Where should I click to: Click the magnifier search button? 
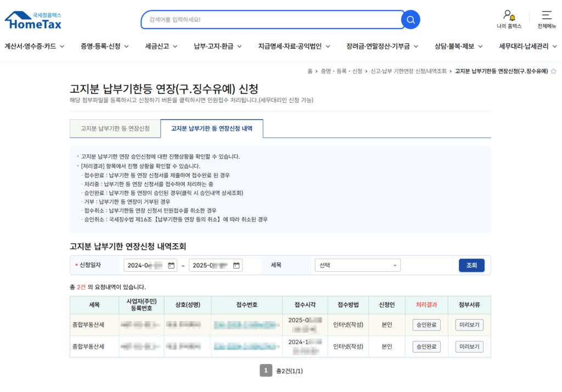(411, 20)
